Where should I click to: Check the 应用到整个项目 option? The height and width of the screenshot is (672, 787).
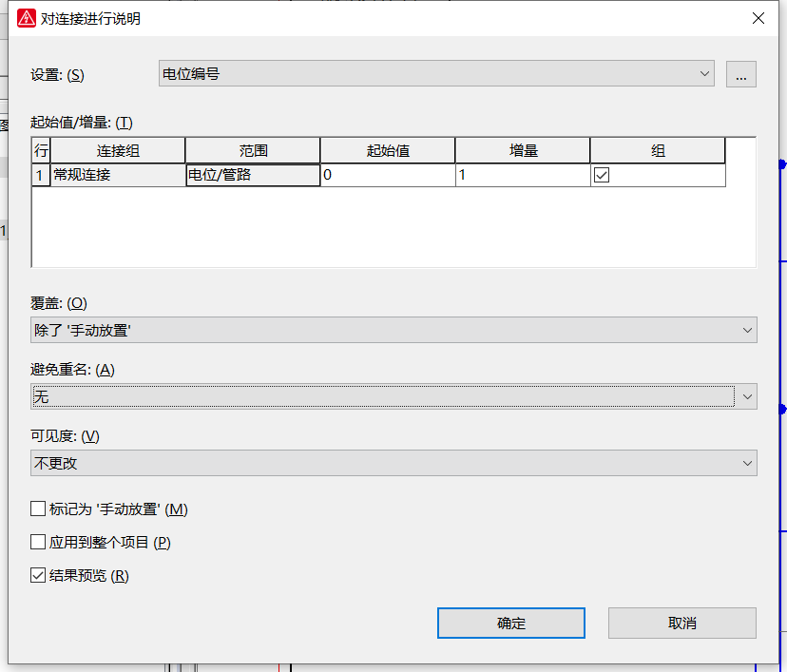coord(38,543)
